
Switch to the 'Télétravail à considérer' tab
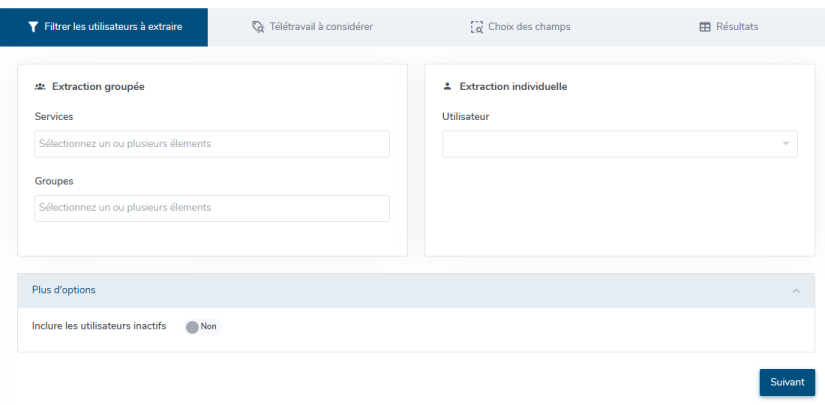321,27
